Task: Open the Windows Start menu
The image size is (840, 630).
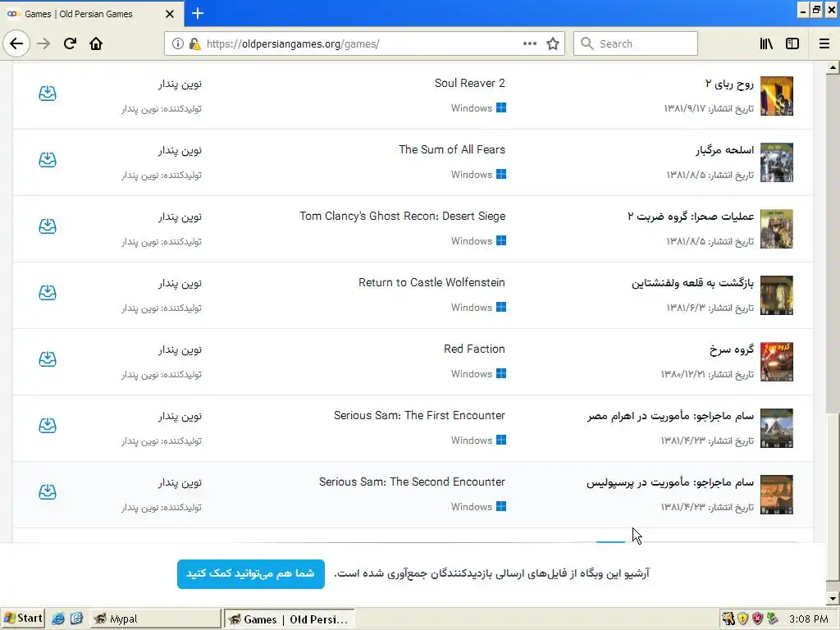Action: (22, 619)
